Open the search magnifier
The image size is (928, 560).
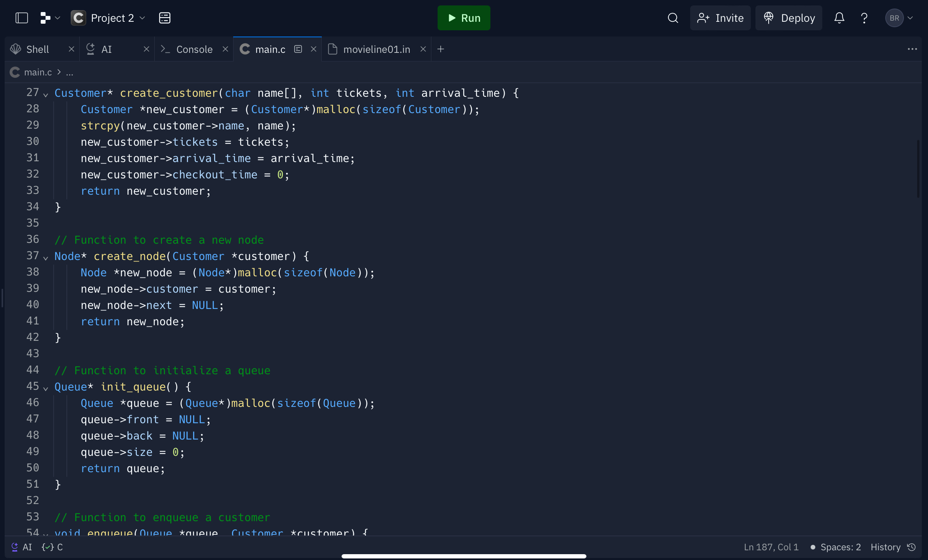tap(673, 18)
